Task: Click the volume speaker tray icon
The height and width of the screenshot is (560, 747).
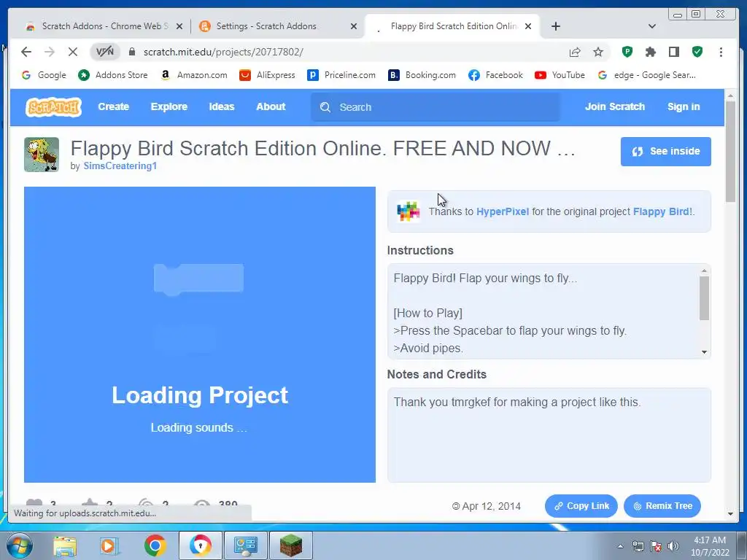Action: click(673, 546)
